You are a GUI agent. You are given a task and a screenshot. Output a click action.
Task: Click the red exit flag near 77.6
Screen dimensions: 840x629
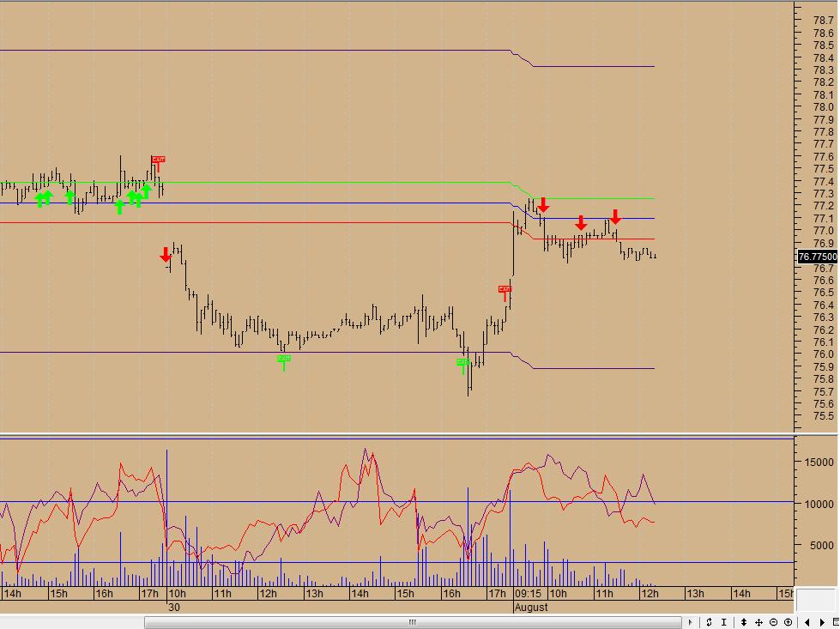[158, 160]
